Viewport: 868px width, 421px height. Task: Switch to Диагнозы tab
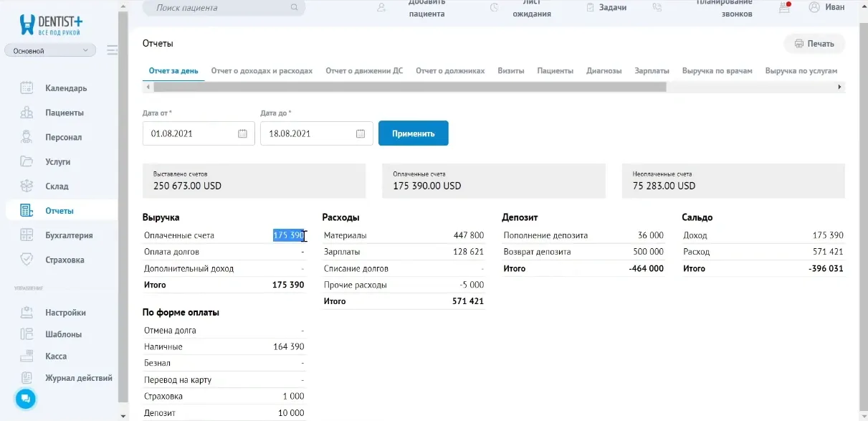pos(604,71)
